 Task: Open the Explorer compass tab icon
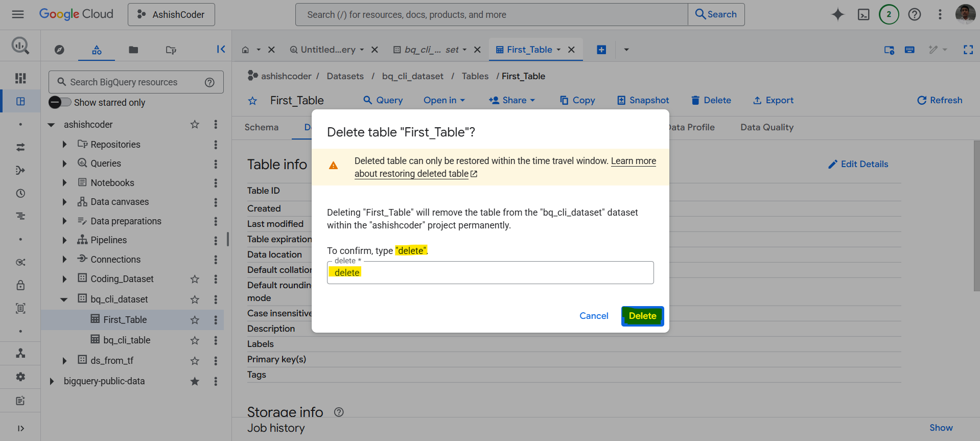click(x=59, y=50)
